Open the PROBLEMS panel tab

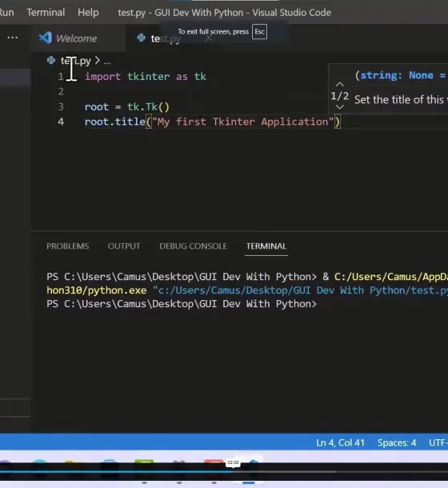[67, 246]
